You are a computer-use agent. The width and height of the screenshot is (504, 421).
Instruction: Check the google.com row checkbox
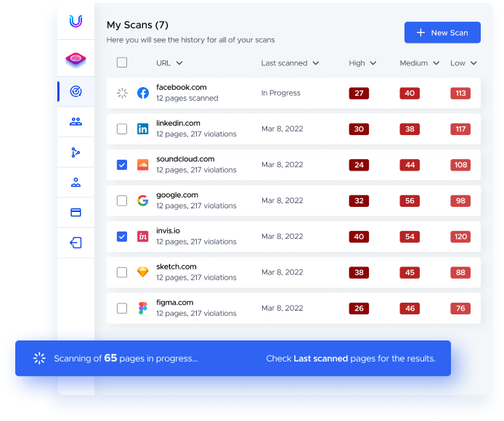pos(122,200)
